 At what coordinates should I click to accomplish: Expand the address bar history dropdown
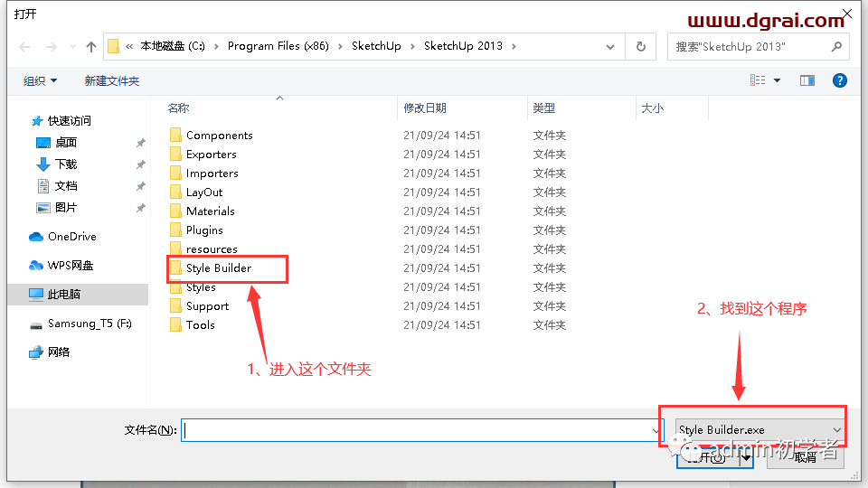[x=610, y=47]
